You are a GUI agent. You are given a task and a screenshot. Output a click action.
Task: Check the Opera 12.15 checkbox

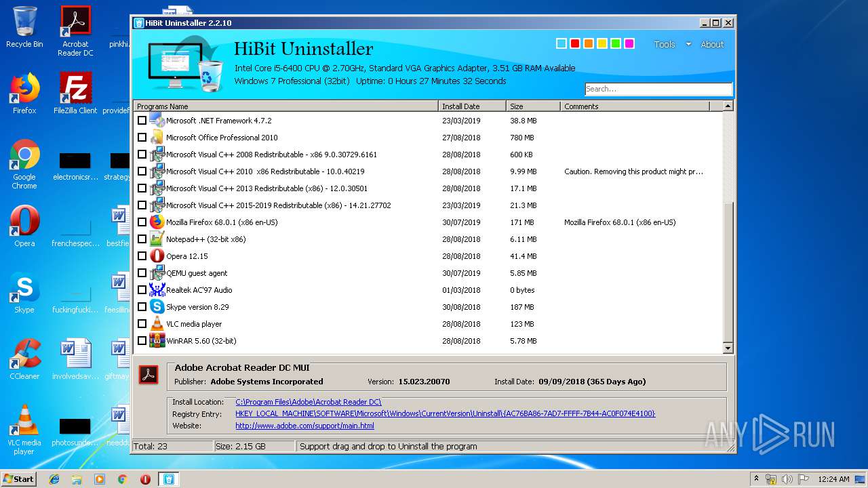point(142,256)
